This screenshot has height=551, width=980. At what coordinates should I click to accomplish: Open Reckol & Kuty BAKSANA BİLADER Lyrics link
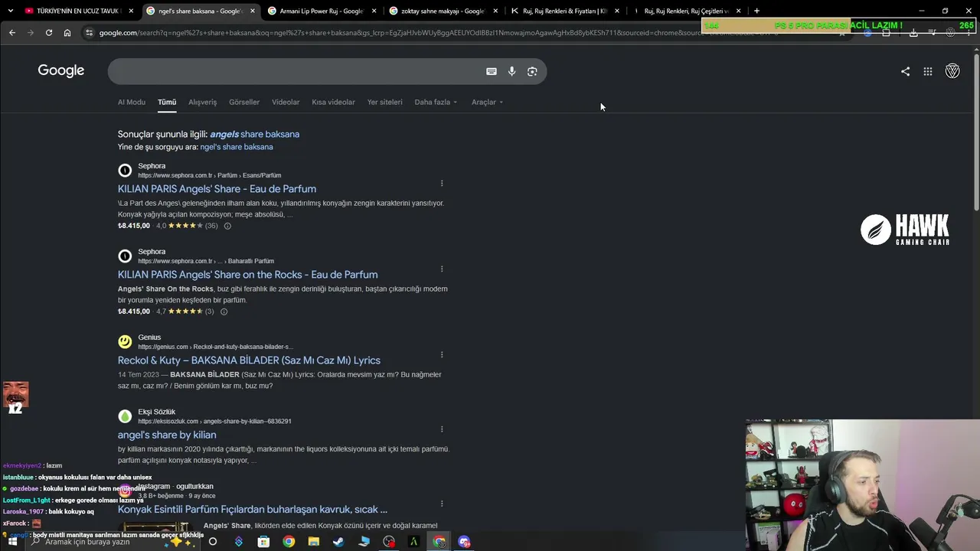click(x=249, y=360)
